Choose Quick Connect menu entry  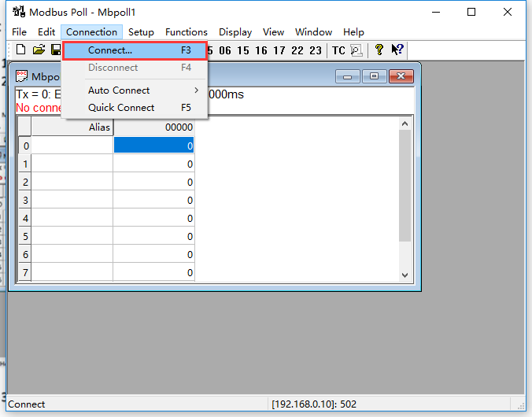point(121,108)
